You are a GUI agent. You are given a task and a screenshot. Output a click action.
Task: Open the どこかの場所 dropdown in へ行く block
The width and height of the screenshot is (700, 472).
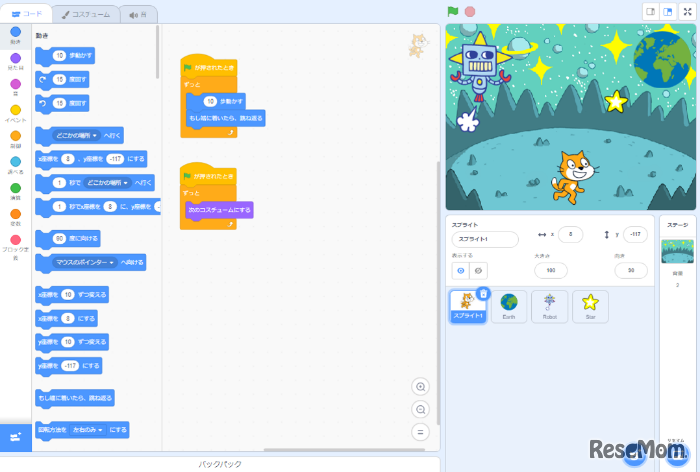[76, 135]
